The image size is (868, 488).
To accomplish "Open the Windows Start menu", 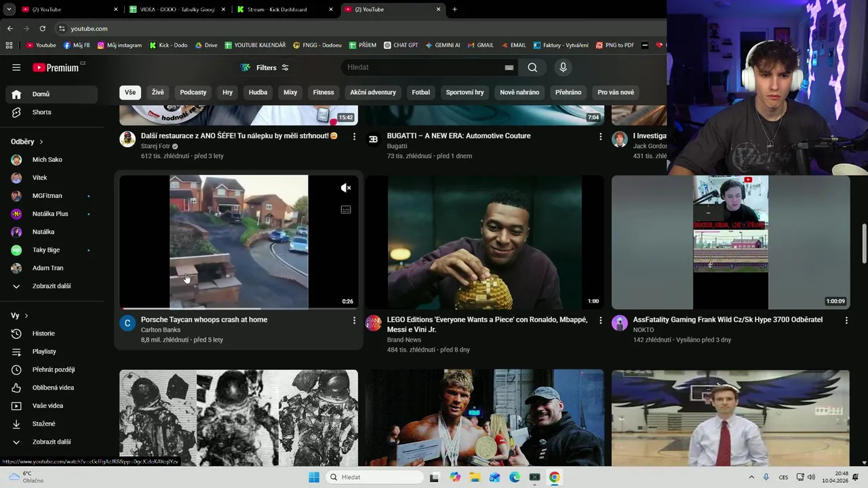I will click(x=314, y=477).
